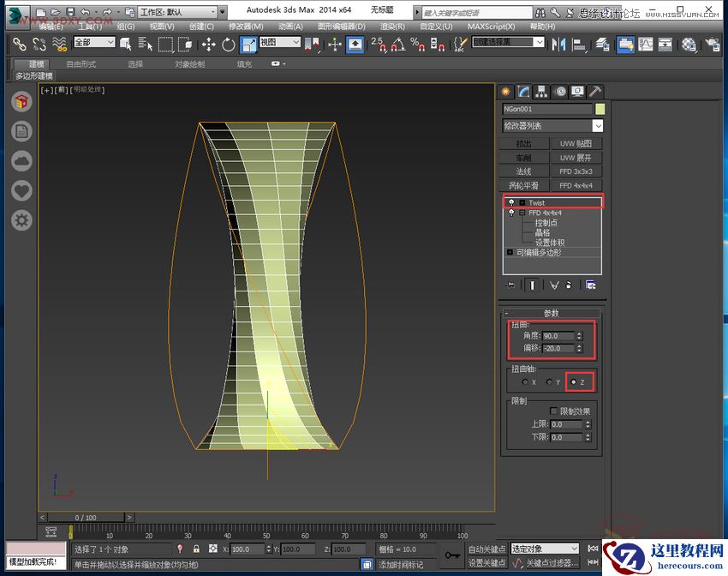728x576 pixels.
Task: Click the Selection Lock padlock icon
Action: (x=196, y=549)
